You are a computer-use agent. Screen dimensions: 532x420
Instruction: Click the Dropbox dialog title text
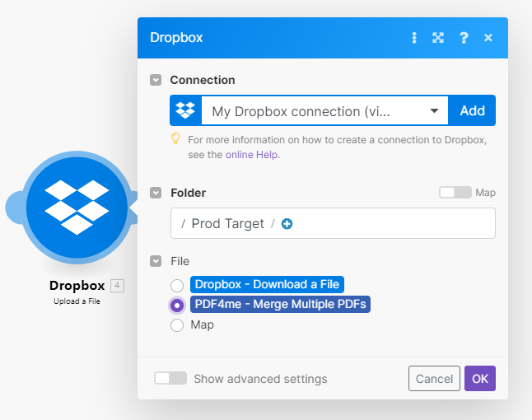[176, 38]
